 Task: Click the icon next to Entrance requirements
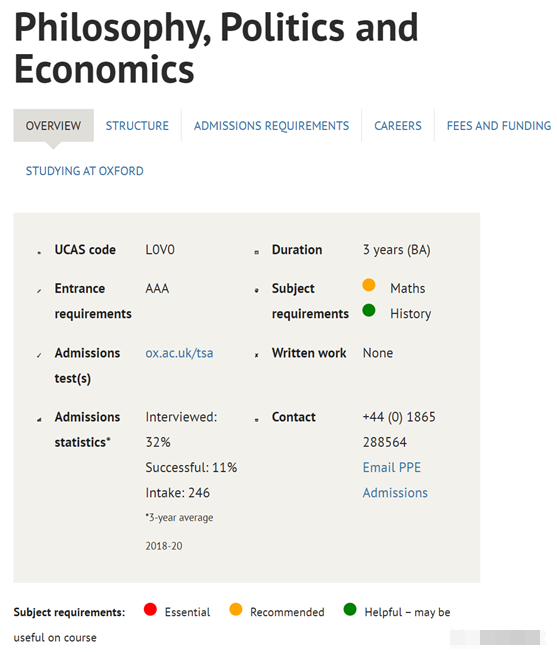(39, 291)
